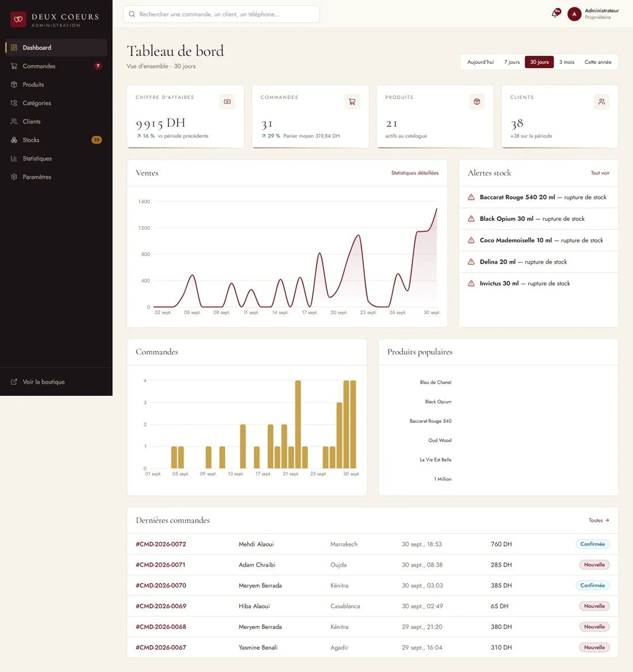
Task: Click the Produits box icon in sidebar
Action: (14, 85)
